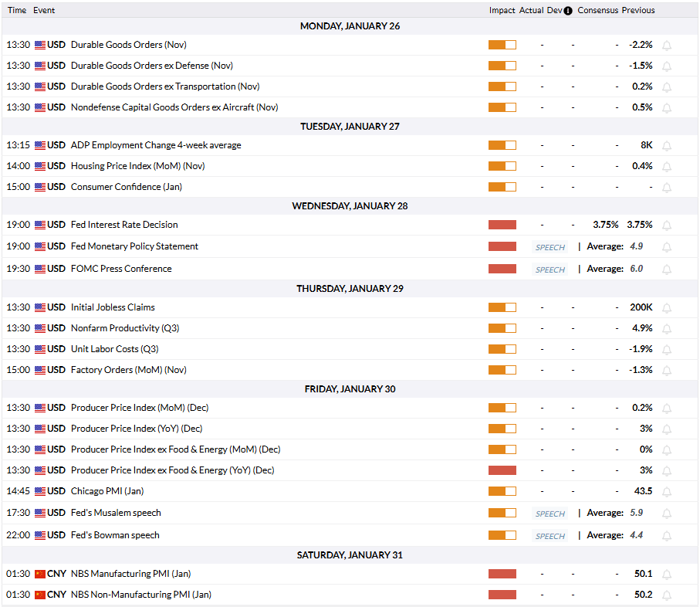Viewport: 700px width, 607px height.
Task: Click bell icon for FOMC Press Conference
Action: coord(667,270)
